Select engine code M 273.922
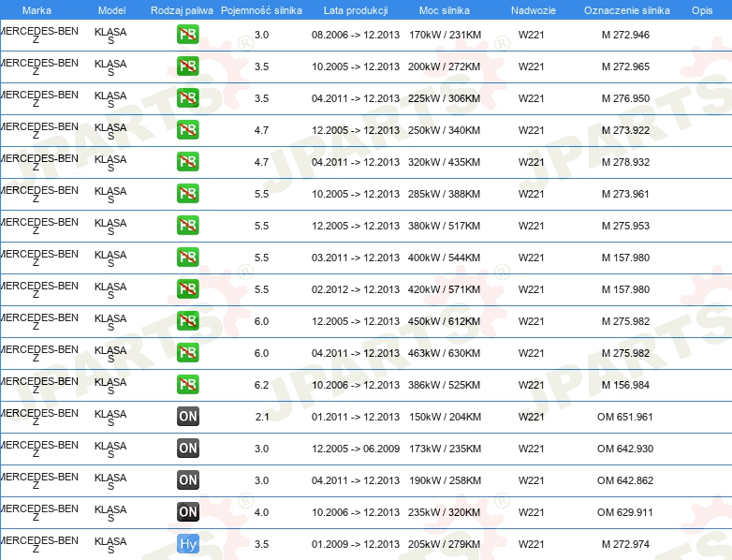Screen dimensions: 732x560 (625, 130)
